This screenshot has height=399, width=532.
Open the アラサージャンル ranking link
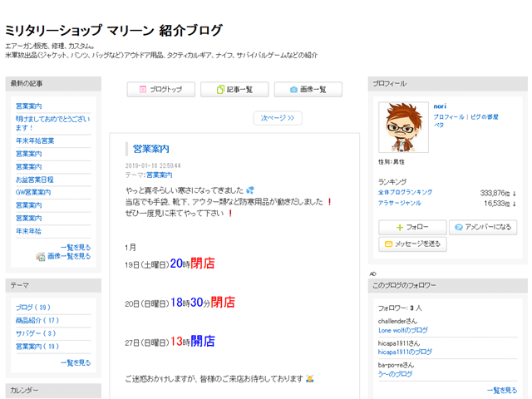pos(400,203)
